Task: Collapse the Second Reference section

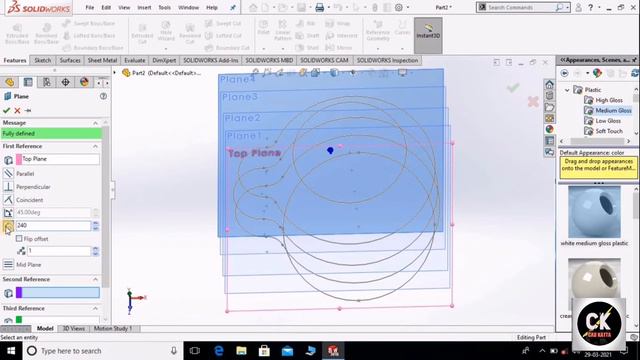Action: tap(95, 279)
